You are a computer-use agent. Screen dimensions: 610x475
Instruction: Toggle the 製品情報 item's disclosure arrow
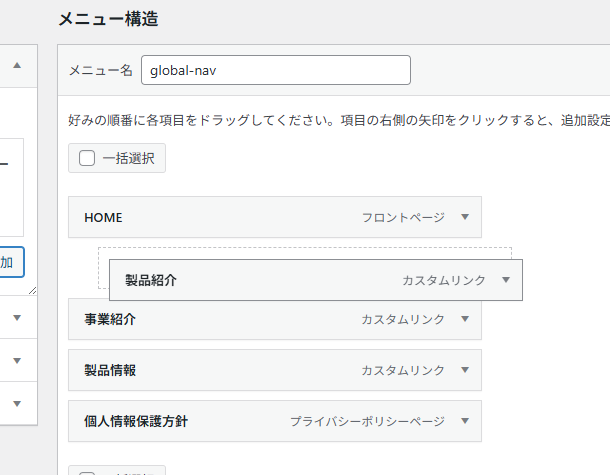[x=465, y=370]
